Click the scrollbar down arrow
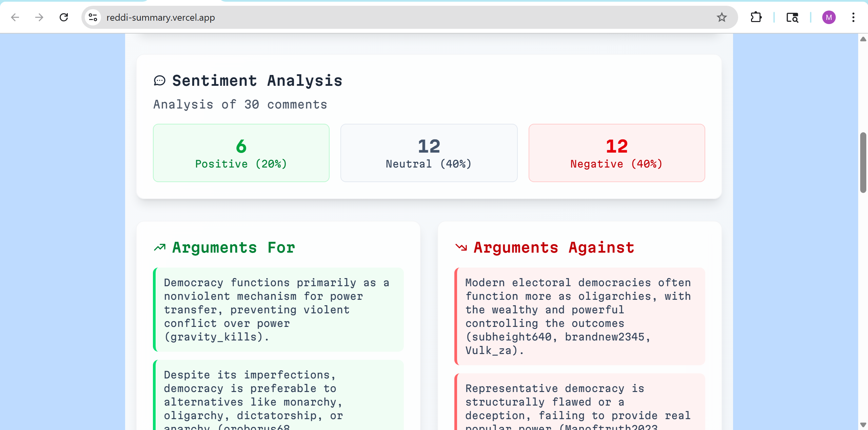 [x=863, y=425]
